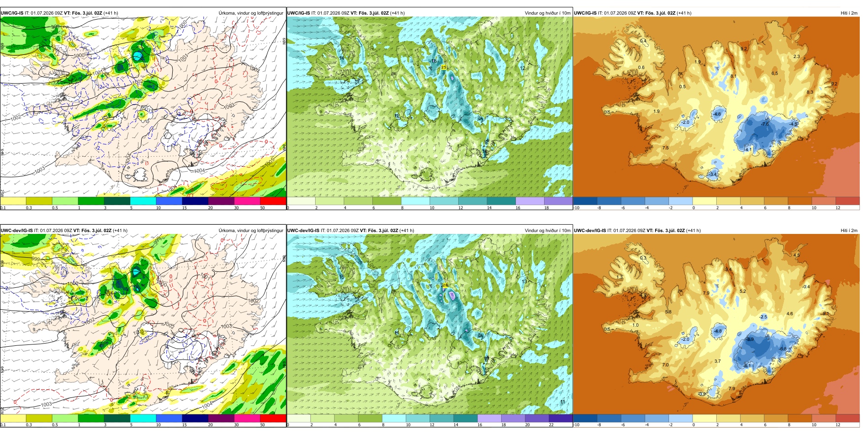Click 'Hiti í 2m' title of UWC/IG-IS panel
The image size is (868, 434).
[x=849, y=13]
